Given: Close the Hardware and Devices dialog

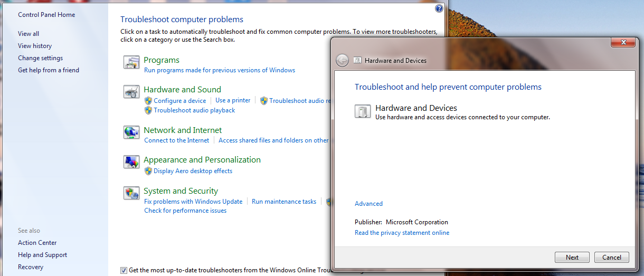Looking at the screenshot, I should [x=623, y=42].
